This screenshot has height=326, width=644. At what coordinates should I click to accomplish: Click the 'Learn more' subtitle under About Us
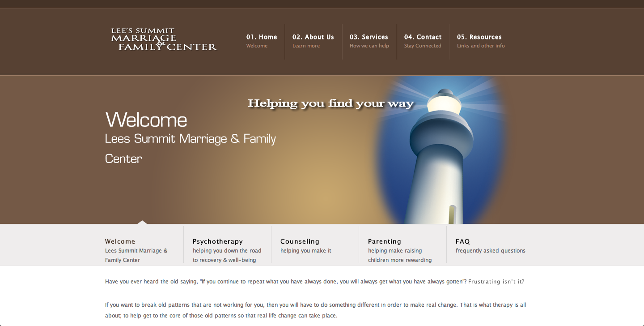pos(306,46)
